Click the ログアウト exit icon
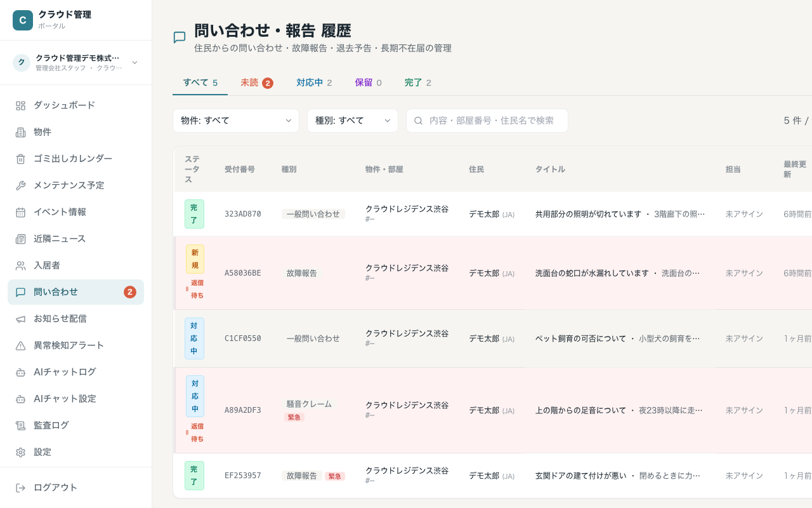The image size is (812, 508). coord(20,488)
